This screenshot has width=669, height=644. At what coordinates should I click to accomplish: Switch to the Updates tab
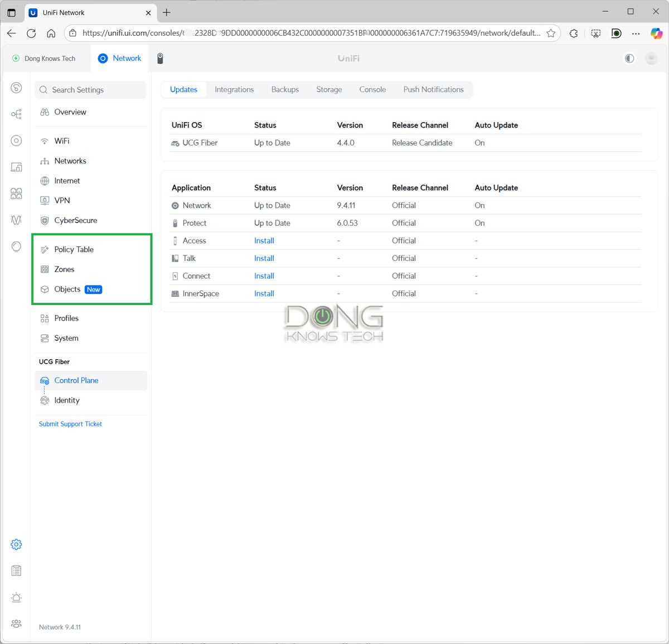pos(183,90)
